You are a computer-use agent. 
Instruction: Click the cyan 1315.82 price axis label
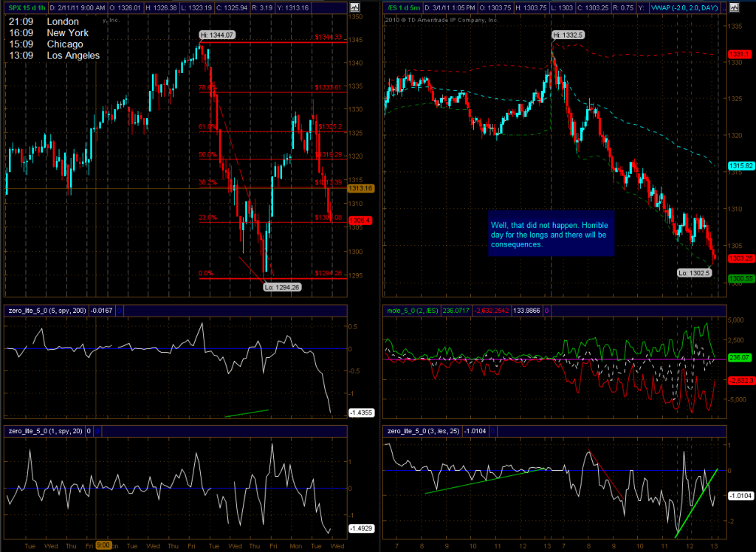(x=739, y=167)
